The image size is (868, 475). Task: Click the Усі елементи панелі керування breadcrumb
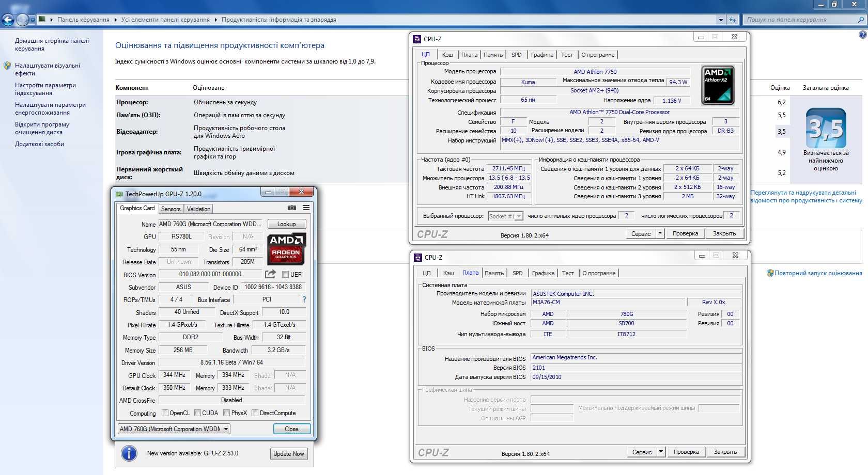coord(165,20)
